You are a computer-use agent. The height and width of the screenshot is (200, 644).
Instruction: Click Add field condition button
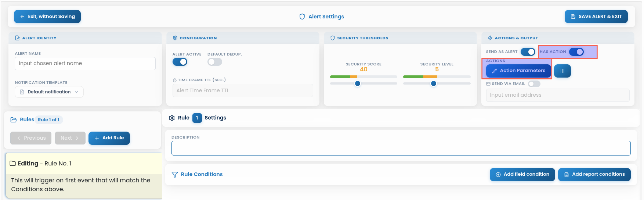[x=522, y=175]
